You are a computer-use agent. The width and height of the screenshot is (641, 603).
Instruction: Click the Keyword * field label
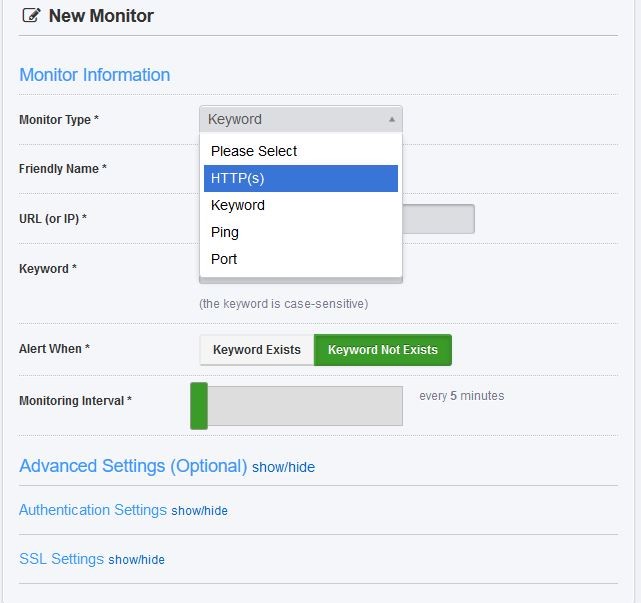[x=48, y=269]
